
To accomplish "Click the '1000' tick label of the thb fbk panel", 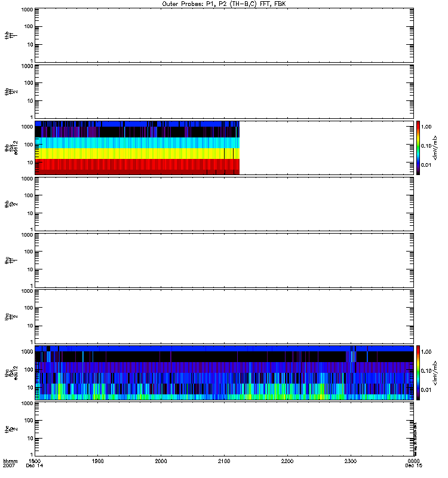I will pyautogui.click(x=27, y=127).
